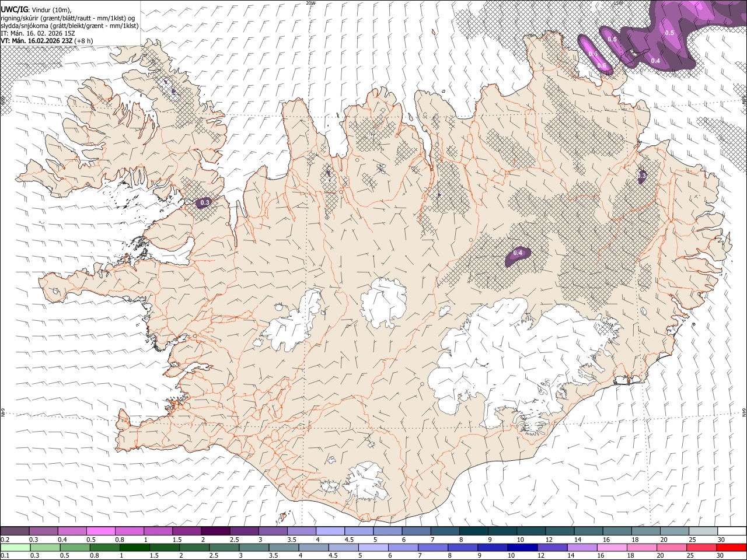Screen dimensions: 747x560
Task: Pick the white snow-scale swatch labeled 30
Action: coord(732,531)
